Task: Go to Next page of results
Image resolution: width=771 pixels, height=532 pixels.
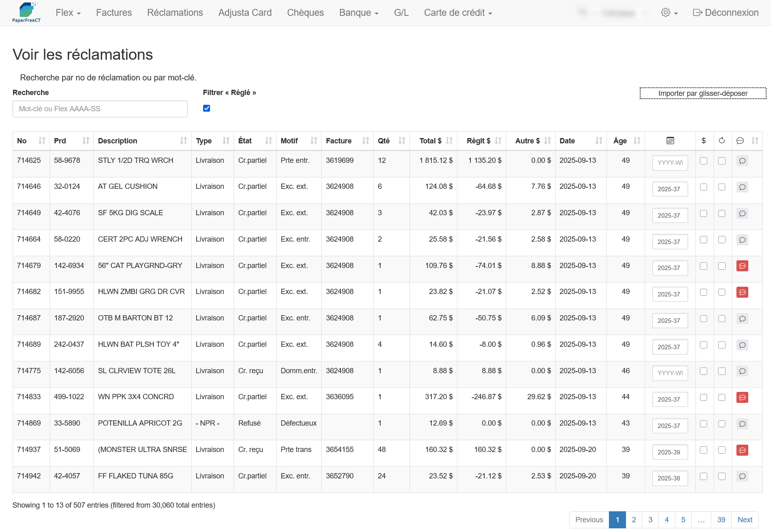Action: (745, 520)
